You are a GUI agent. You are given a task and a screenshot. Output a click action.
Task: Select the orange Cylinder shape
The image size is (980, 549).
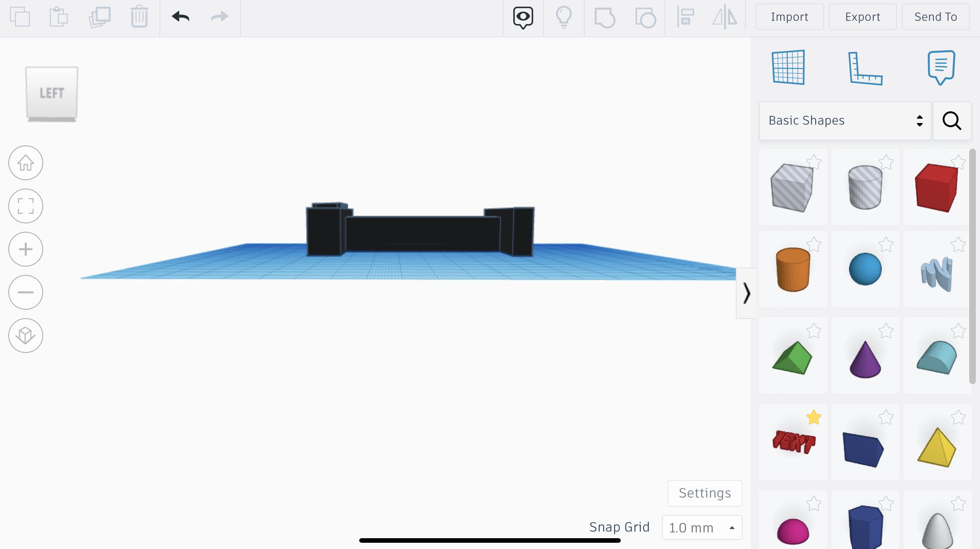[793, 270]
